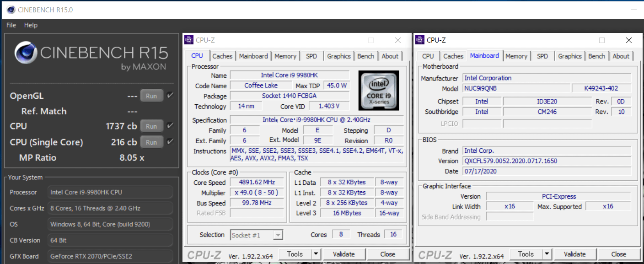This screenshot has height=264, width=644.
Task: Click the processor name value Intel Core i9 9980HK
Action: click(290, 75)
